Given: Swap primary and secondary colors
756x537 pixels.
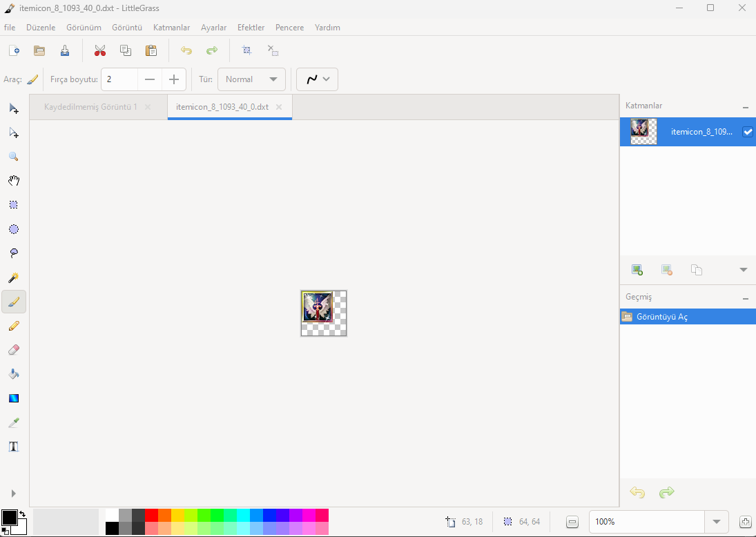Looking at the screenshot, I should 22,514.
